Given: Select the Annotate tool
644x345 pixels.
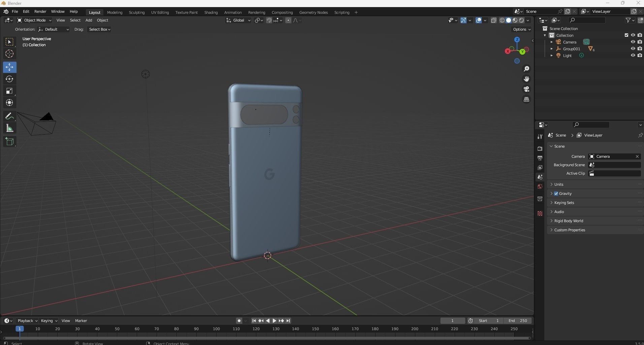Looking at the screenshot, I should 9,116.
